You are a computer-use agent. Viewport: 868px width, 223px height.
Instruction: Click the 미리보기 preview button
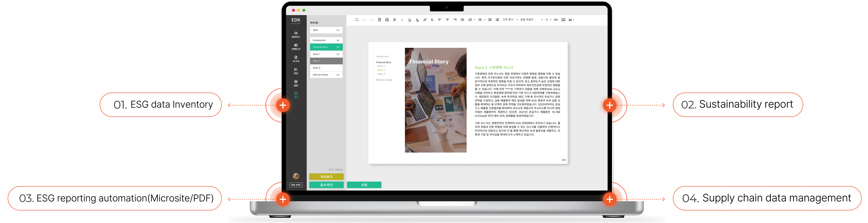[x=326, y=177]
